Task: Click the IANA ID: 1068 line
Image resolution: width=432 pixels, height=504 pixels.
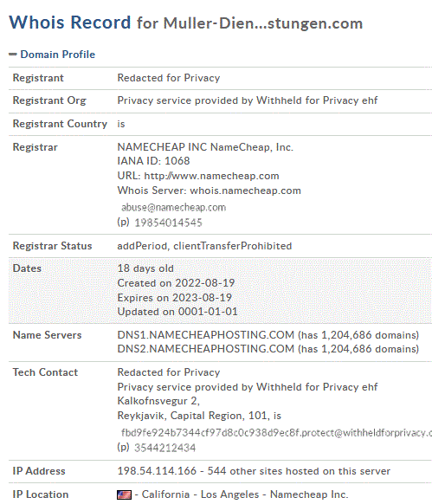Action: [x=153, y=161]
